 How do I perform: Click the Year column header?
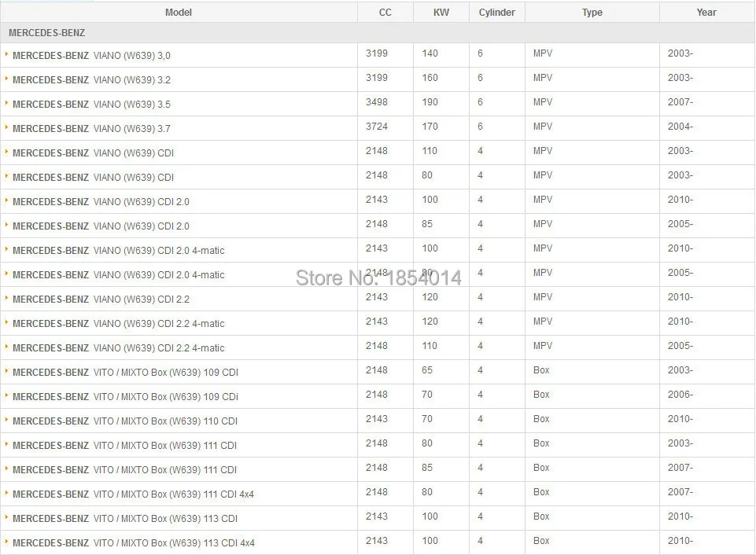pyautogui.click(x=706, y=13)
